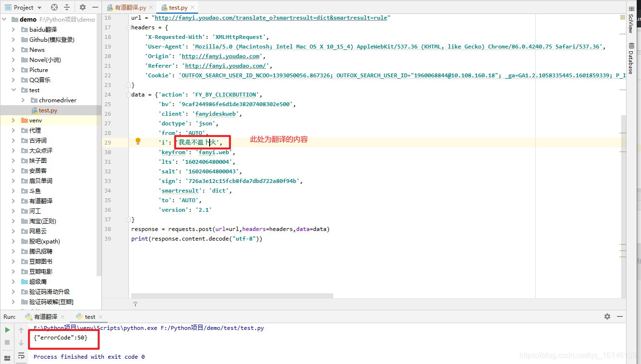Click the fold marker on line 17
The height and width of the screenshot is (364, 641).
point(129,27)
